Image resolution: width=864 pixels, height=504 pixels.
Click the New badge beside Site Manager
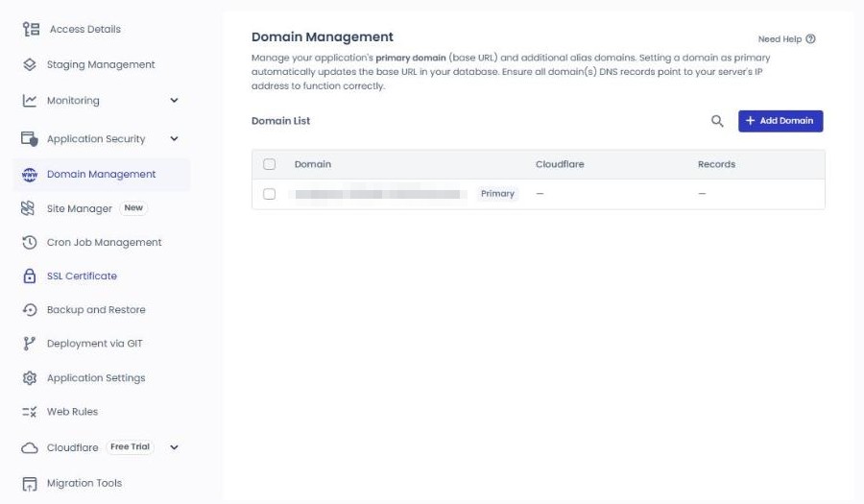click(133, 207)
